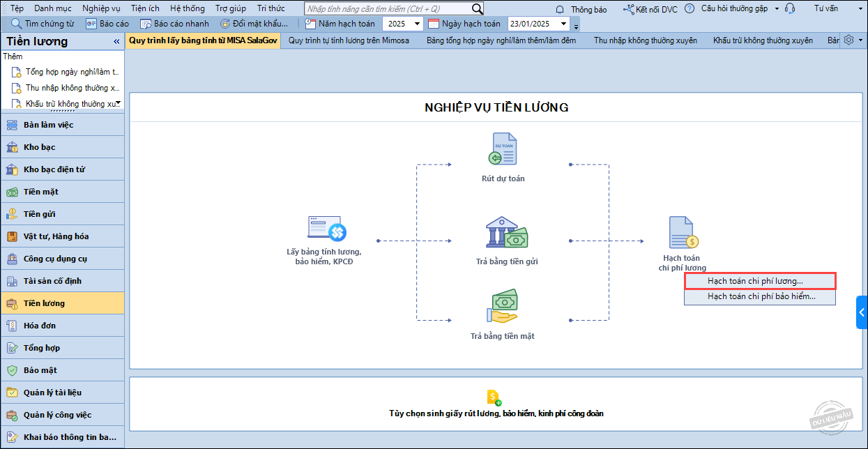The height and width of the screenshot is (449, 868).
Task: Click the Tư vấn link
Action: [826, 9]
